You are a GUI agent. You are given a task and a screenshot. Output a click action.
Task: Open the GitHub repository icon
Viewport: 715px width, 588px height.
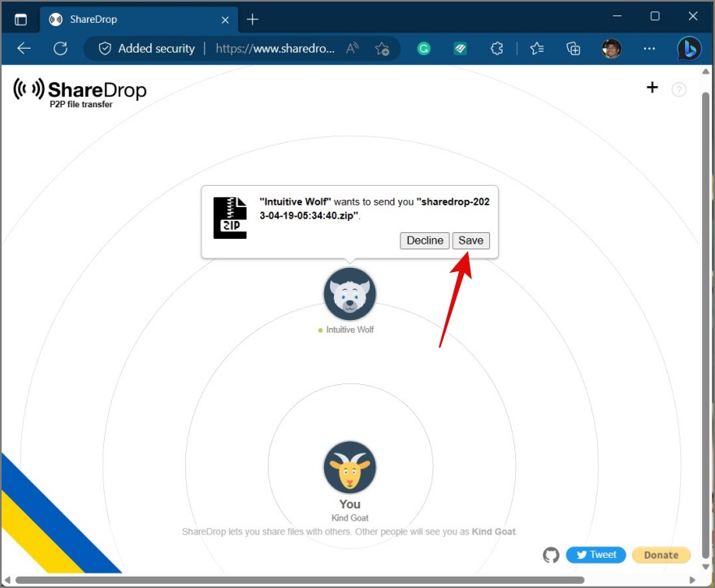tap(551, 555)
